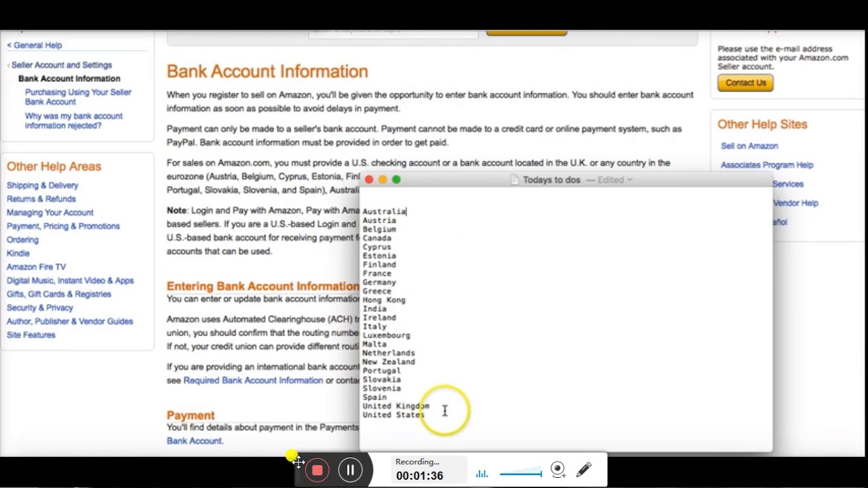Viewport: 868px width, 488px height.
Task: Click Luxembourg in the notes list
Action: 386,335
